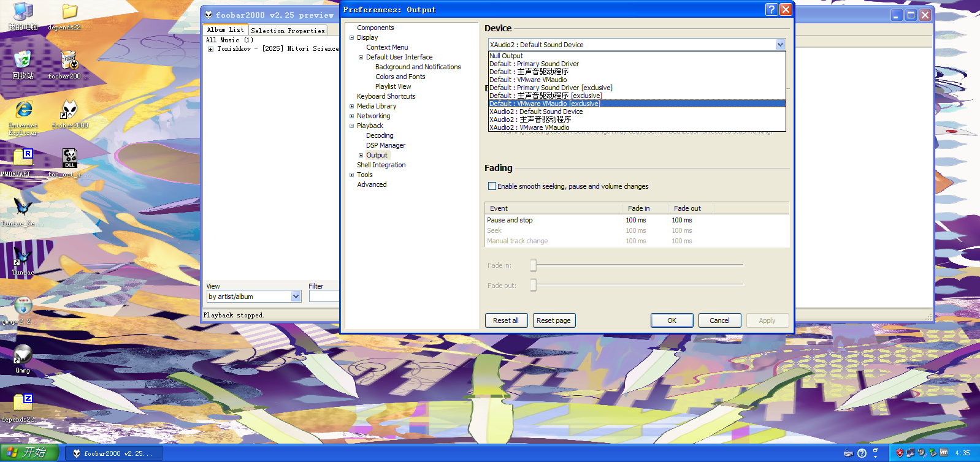
Task: Open the network connection tray icon
Action: click(911, 453)
